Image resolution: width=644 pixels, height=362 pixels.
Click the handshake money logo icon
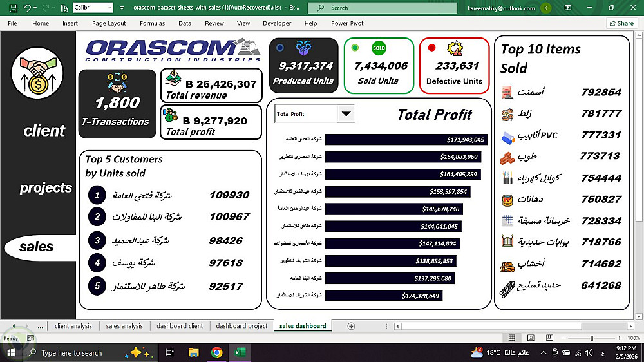37,73
